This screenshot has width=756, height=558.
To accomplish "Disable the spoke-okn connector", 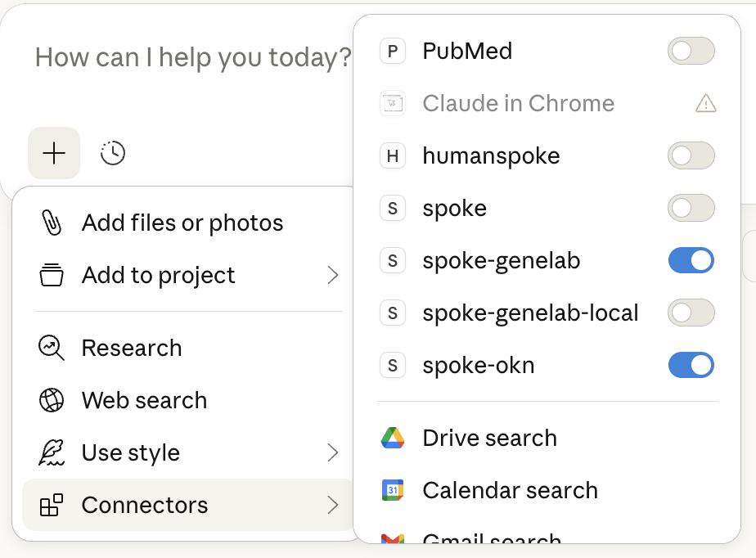I will (x=691, y=365).
